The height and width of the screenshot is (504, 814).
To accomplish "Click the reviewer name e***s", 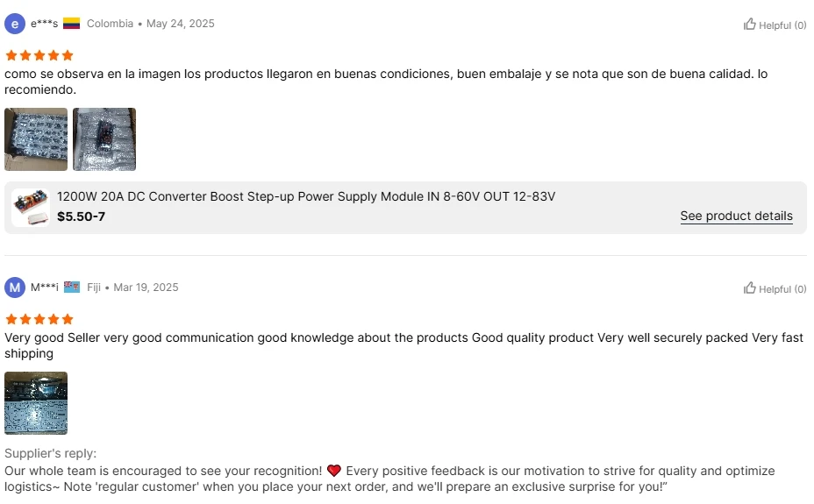I will tap(44, 24).
